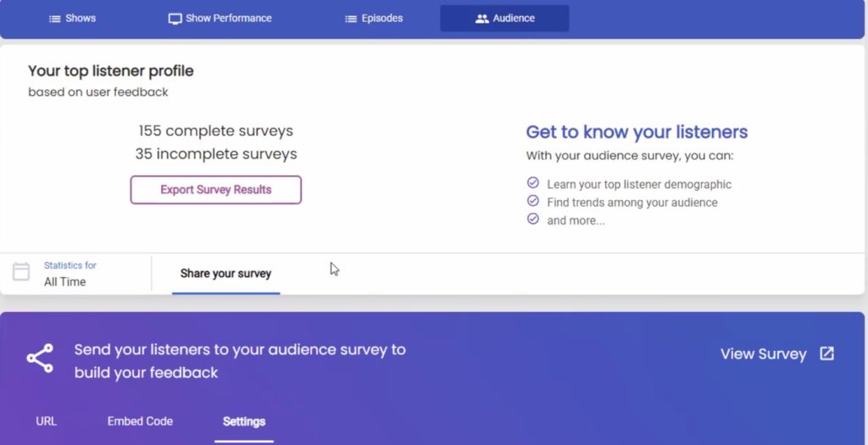Export Survey Results button
The height and width of the screenshot is (445, 868).
click(x=216, y=190)
